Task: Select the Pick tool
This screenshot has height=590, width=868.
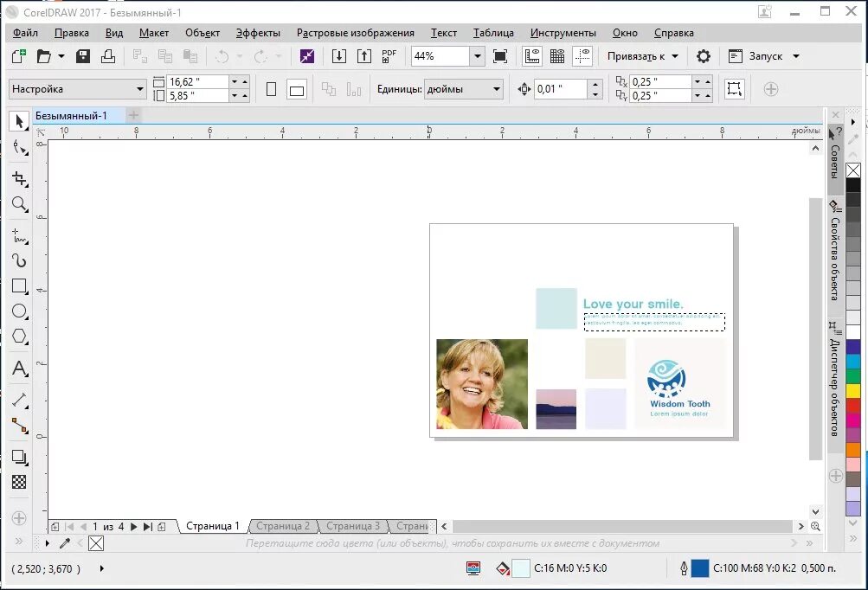Action: [19, 120]
